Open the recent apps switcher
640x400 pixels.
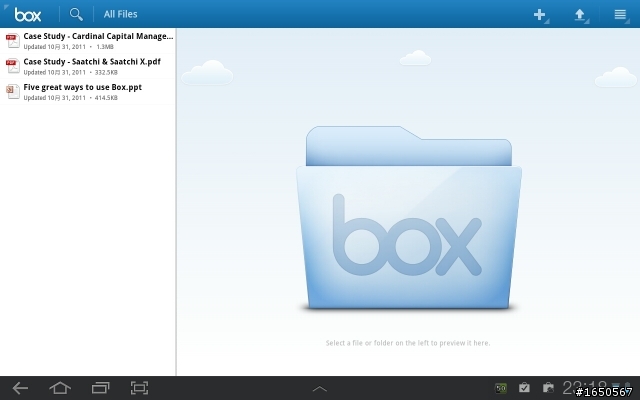click(x=100, y=388)
